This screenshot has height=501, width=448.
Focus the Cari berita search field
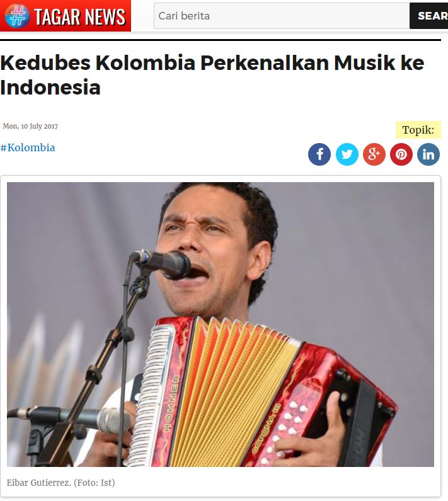282,16
